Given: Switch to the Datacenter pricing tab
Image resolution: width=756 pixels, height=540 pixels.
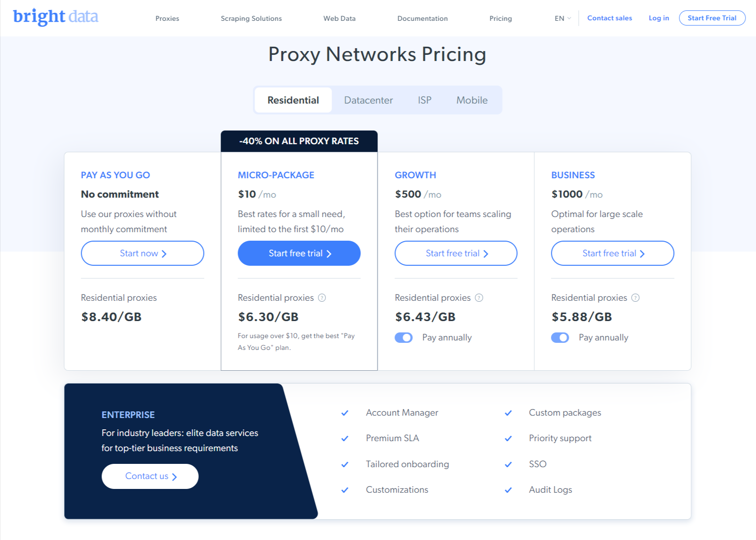Looking at the screenshot, I should coord(368,100).
